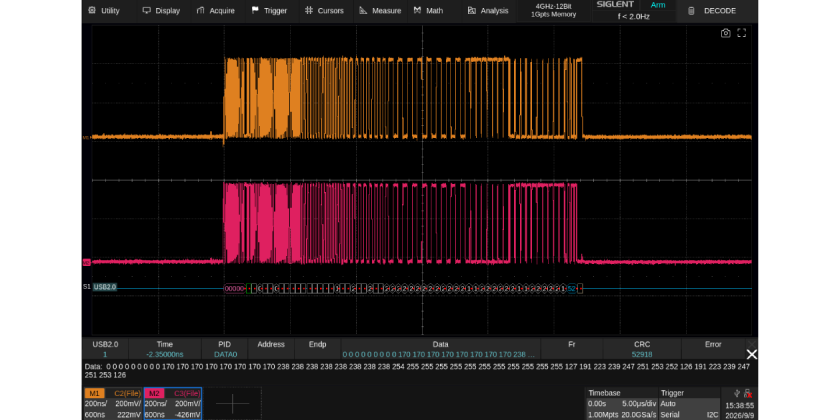840x420 pixels.
Task: Click the 52 CRC field on decode bus
Action: (572, 288)
